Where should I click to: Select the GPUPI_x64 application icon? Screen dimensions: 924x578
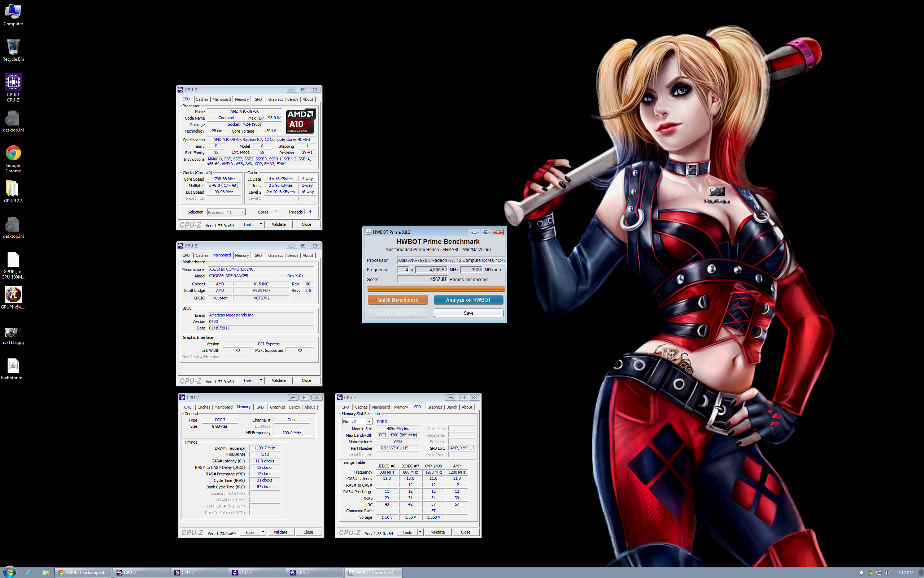(x=13, y=298)
